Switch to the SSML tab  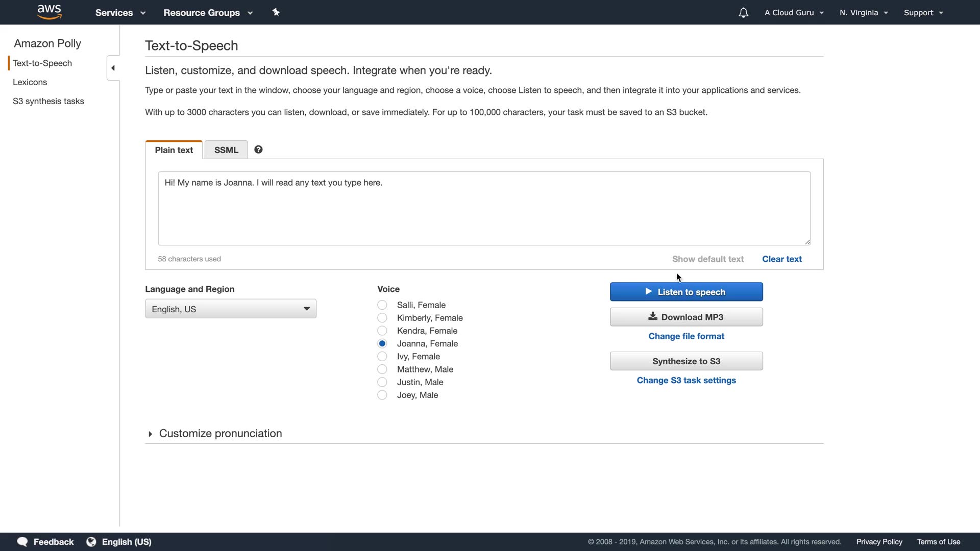[226, 150]
